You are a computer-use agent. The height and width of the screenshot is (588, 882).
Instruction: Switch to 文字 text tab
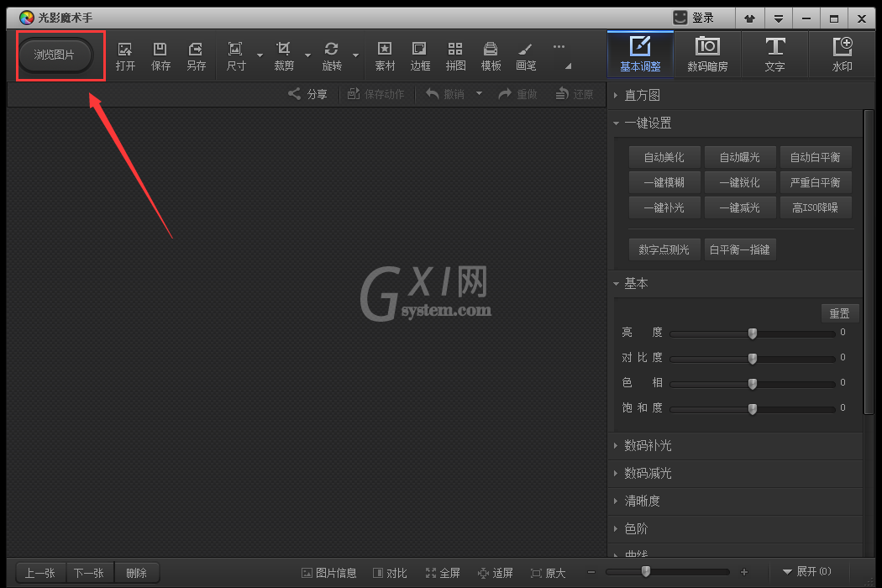(775, 54)
